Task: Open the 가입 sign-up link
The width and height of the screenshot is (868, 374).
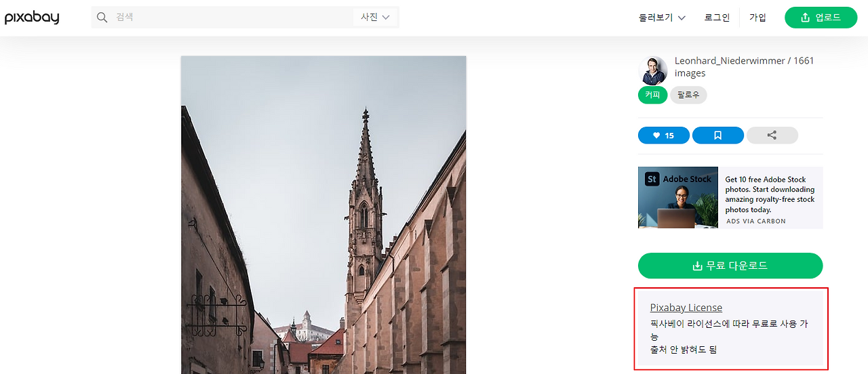Action: 757,18
